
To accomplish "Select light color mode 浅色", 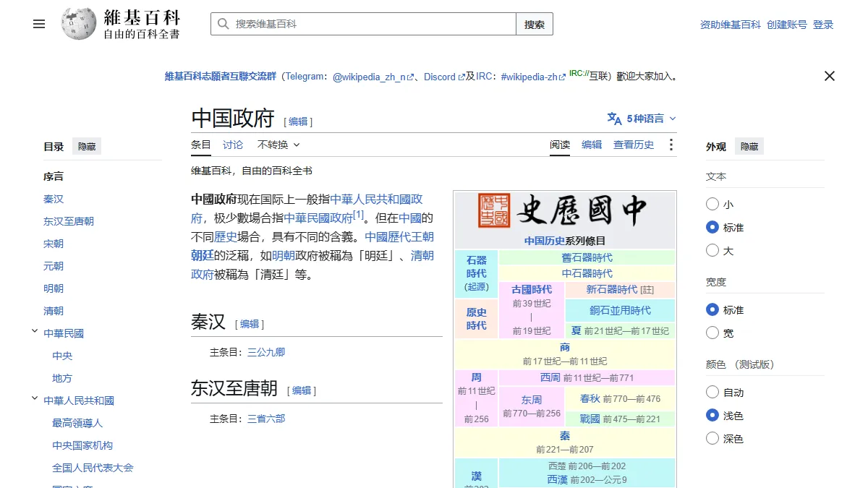I will pos(712,416).
